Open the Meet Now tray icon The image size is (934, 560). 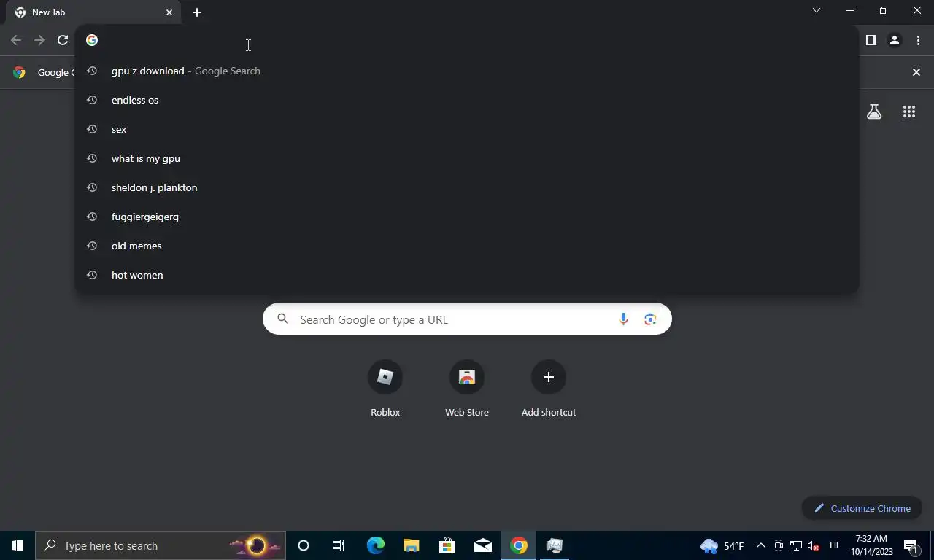779,545
